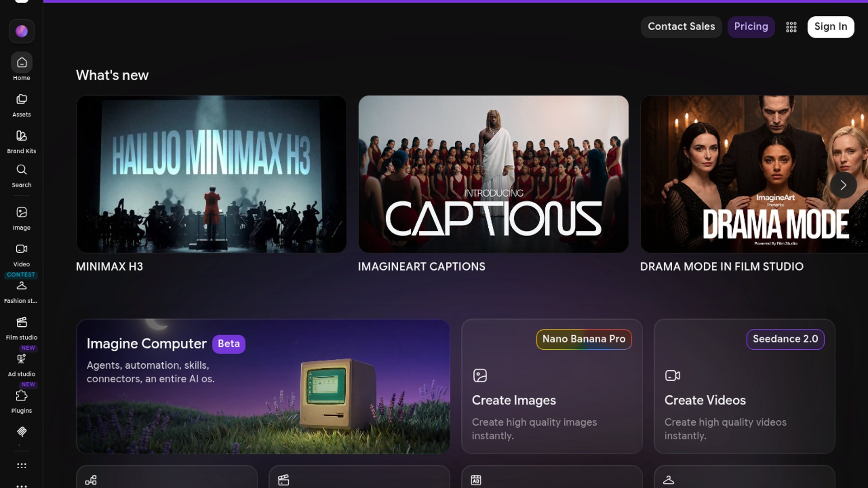Click DRAMA MODE IN FILM STUDIO title
This screenshot has height=488, width=868.
(x=722, y=267)
